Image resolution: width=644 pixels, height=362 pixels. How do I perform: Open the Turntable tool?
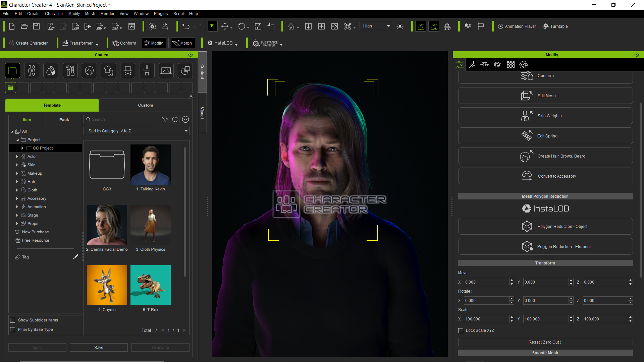click(555, 26)
